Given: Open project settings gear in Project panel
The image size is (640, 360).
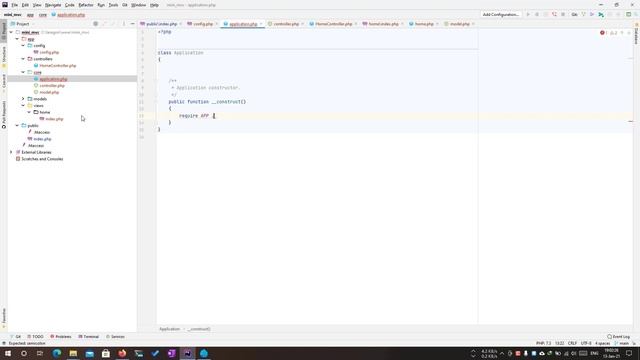Looking at the screenshot, I should [x=96, y=24].
